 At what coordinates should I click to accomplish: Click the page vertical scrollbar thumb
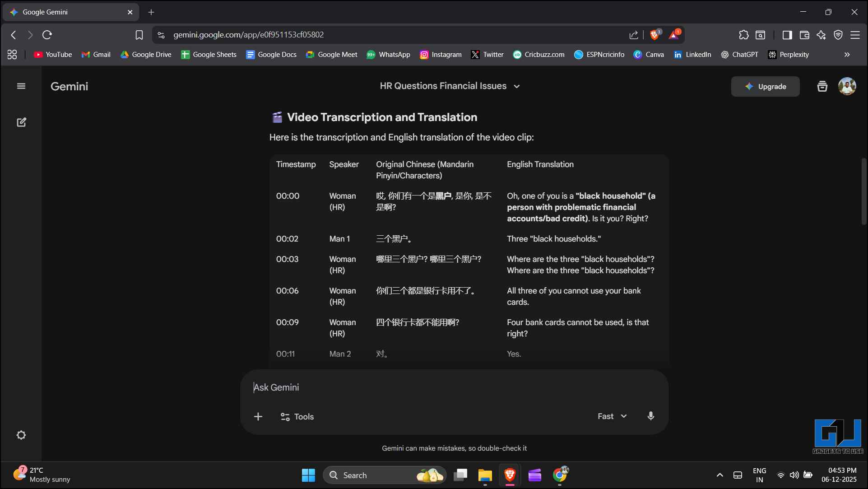863,191
